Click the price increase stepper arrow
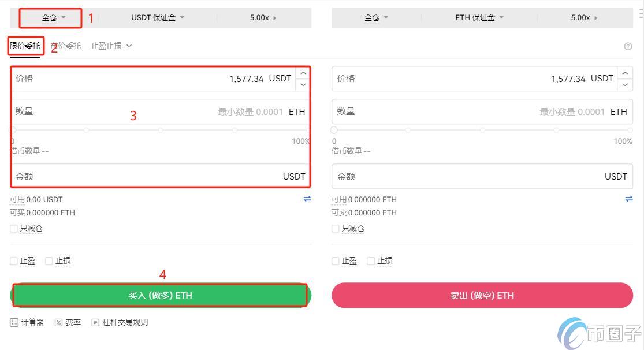Image resolution: width=644 pixels, height=350 pixels. (303, 73)
